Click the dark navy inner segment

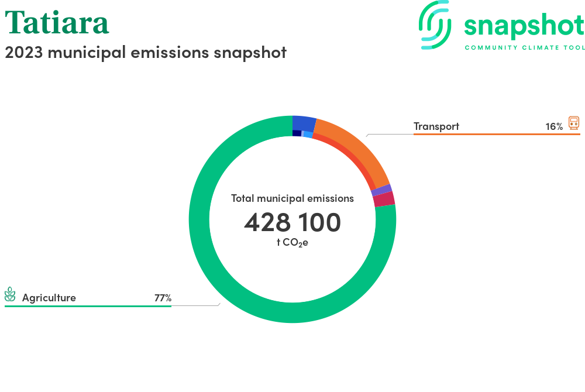(297, 133)
